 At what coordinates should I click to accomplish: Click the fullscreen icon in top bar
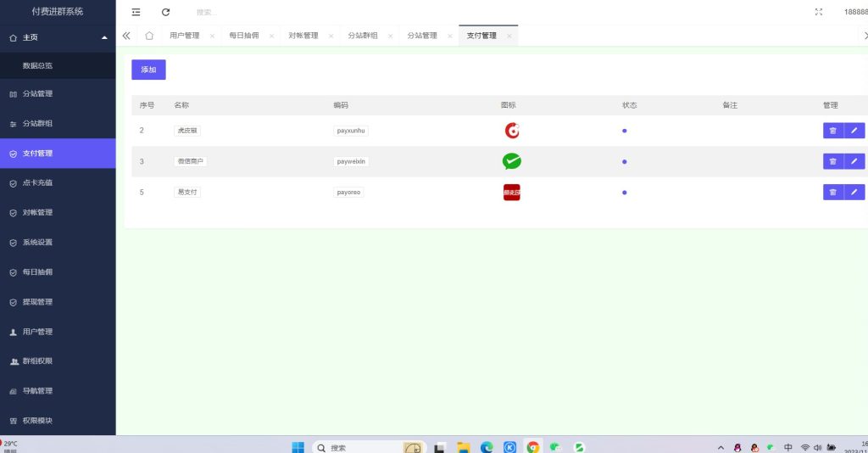pos(818,12)
